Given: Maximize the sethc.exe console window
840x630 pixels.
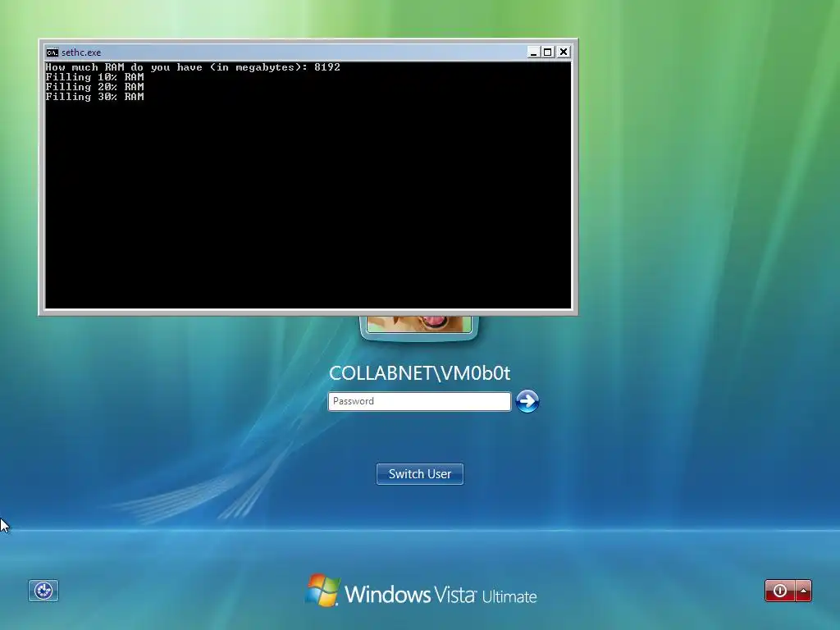Looking at the screenshot, I should (x=547, y=52).
